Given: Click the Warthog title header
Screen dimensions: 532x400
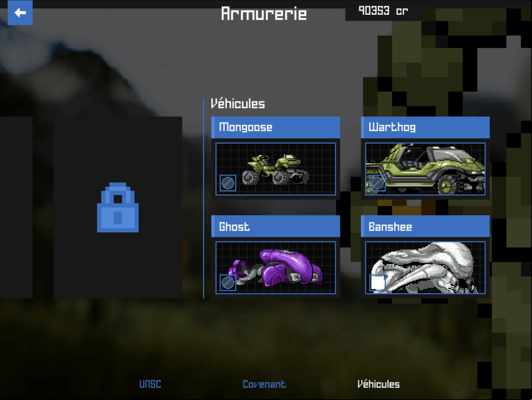Looking at the screenshot, I should 425,127.
